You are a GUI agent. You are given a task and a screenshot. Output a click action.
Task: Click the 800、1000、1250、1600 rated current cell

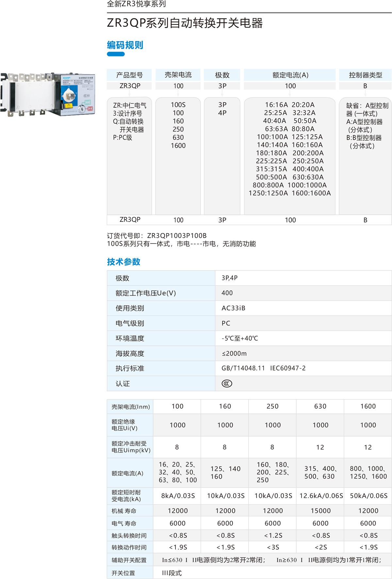(x=368, y=473)
